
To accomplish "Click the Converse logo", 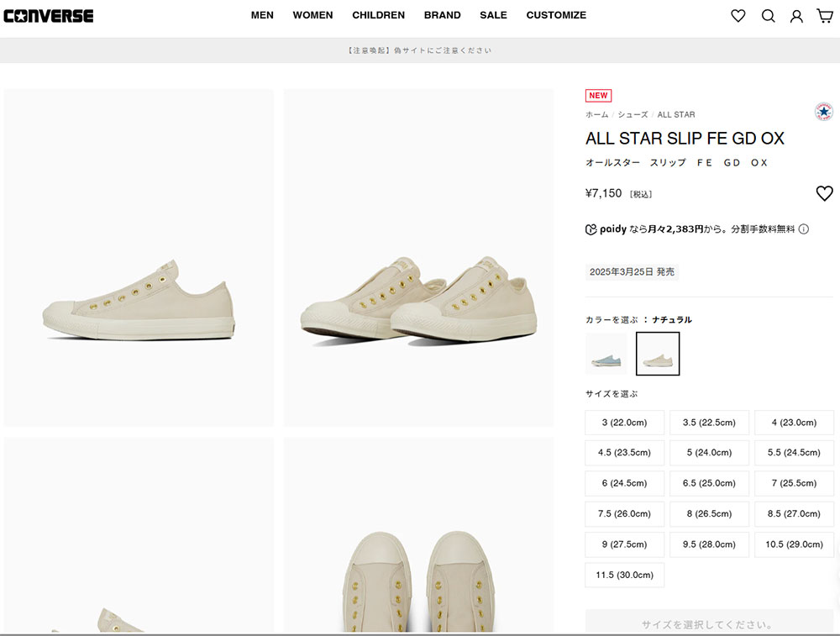I will coord(49,15).
